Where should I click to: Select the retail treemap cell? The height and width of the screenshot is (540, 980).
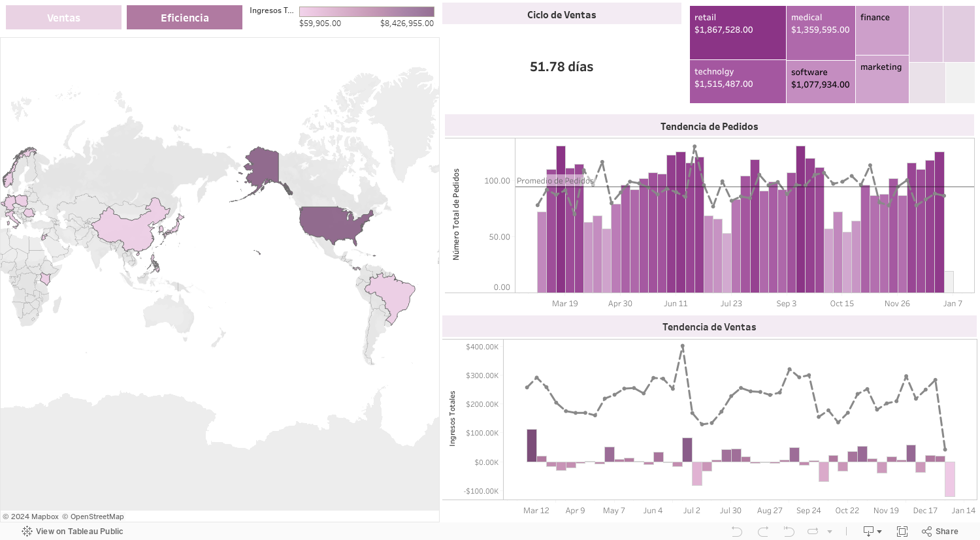(x=738, y=33)
